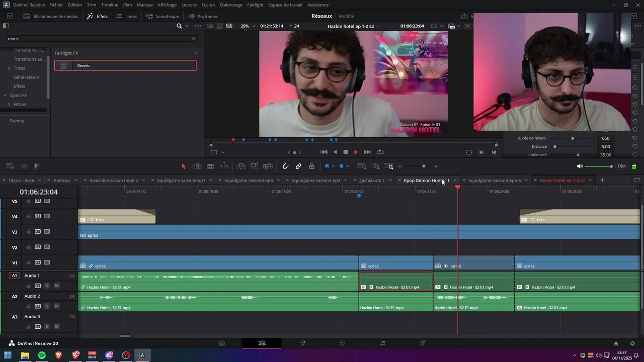
Task: Select the Générateurs category
Action: pos(26,77)
